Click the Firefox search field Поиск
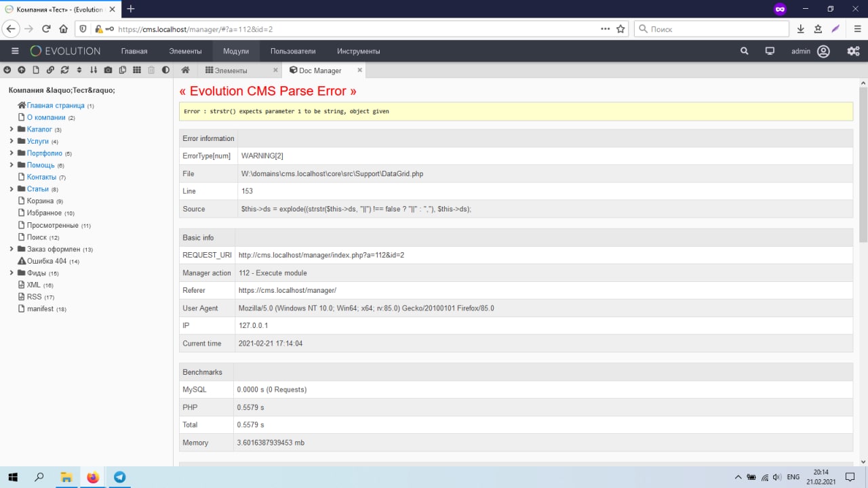 point(712,29)
